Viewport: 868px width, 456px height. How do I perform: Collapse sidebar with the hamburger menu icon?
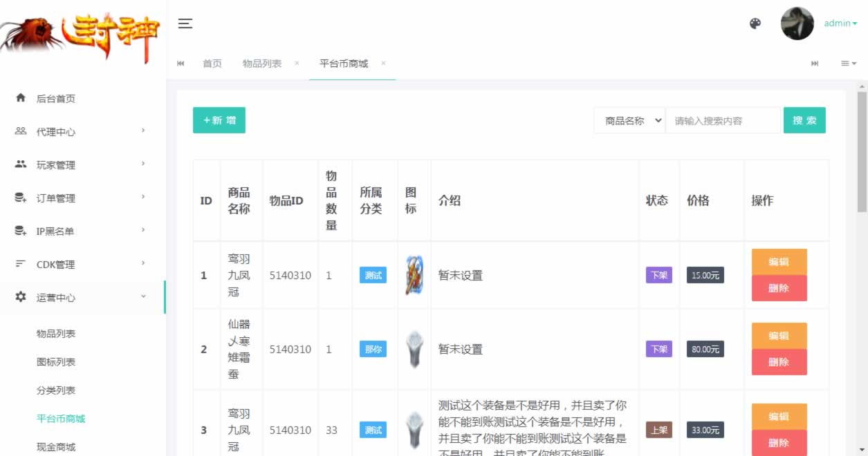point(185,23)
